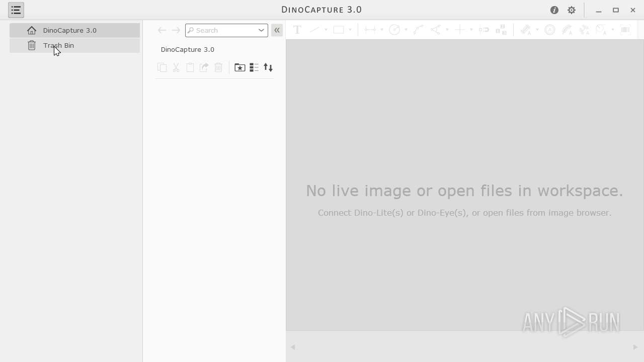Select the distance measurement tool
The image size is (644, 362).
(370, 30)
